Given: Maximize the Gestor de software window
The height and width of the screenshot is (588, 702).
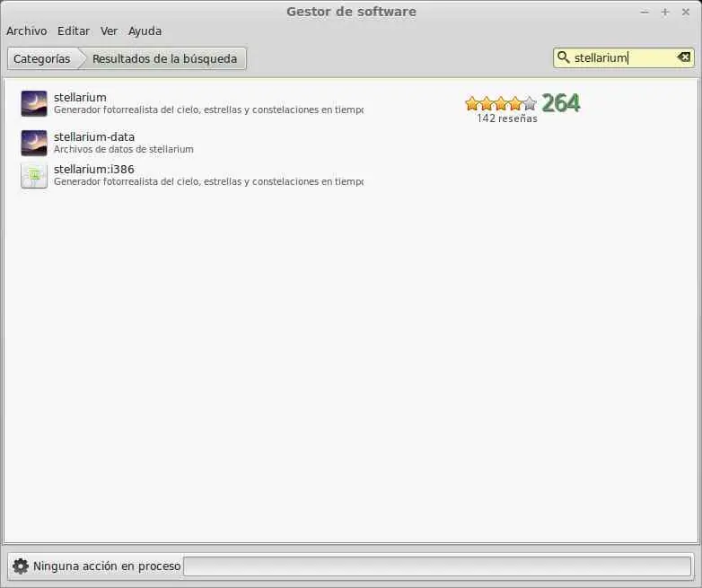Looking at the screenshot, I should pos(665,12).
